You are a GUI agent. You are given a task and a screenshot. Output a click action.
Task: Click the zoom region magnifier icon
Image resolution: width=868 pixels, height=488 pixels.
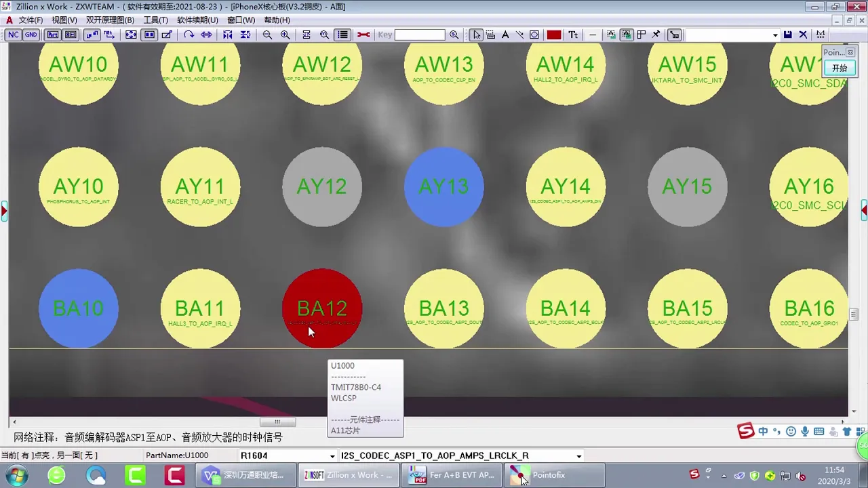(324, 35)
